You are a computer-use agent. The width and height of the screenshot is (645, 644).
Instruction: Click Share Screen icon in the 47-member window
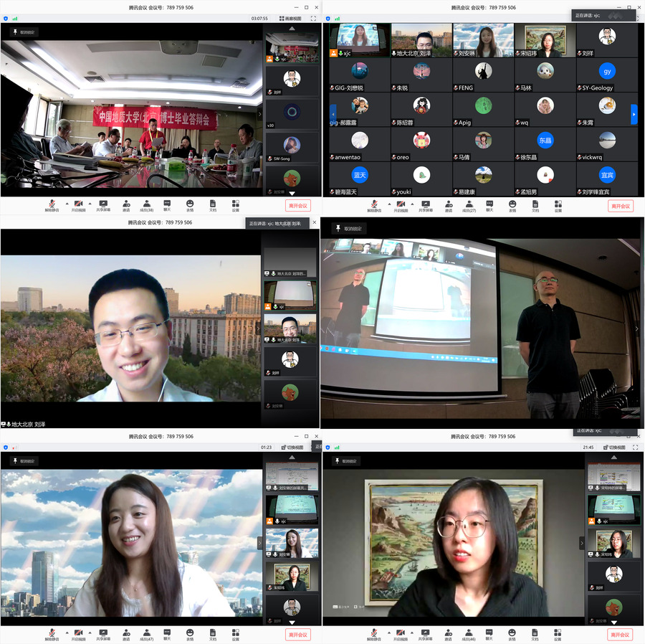click(102, 633)
